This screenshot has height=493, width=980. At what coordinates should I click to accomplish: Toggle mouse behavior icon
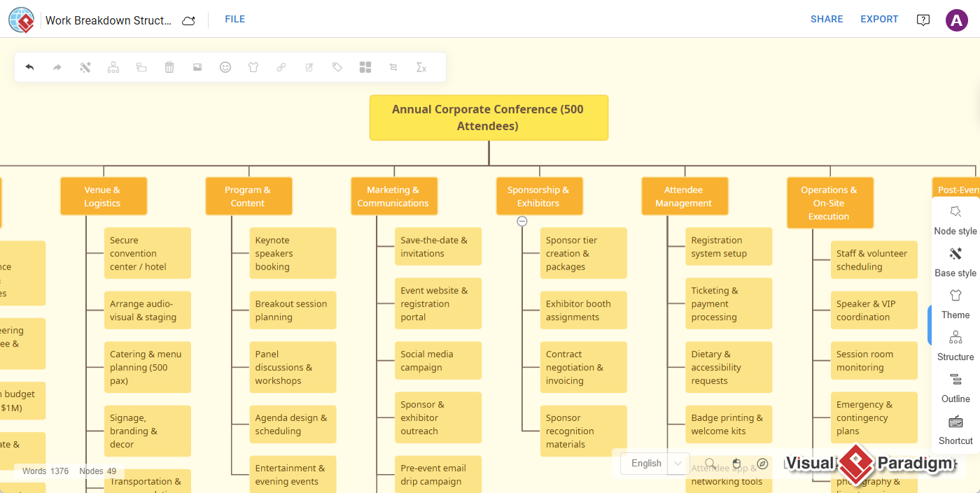[x=736, y=464]
